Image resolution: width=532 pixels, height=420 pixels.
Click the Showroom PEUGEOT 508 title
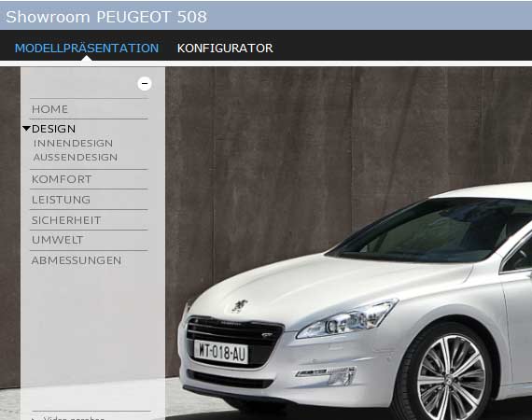[106, 17]
